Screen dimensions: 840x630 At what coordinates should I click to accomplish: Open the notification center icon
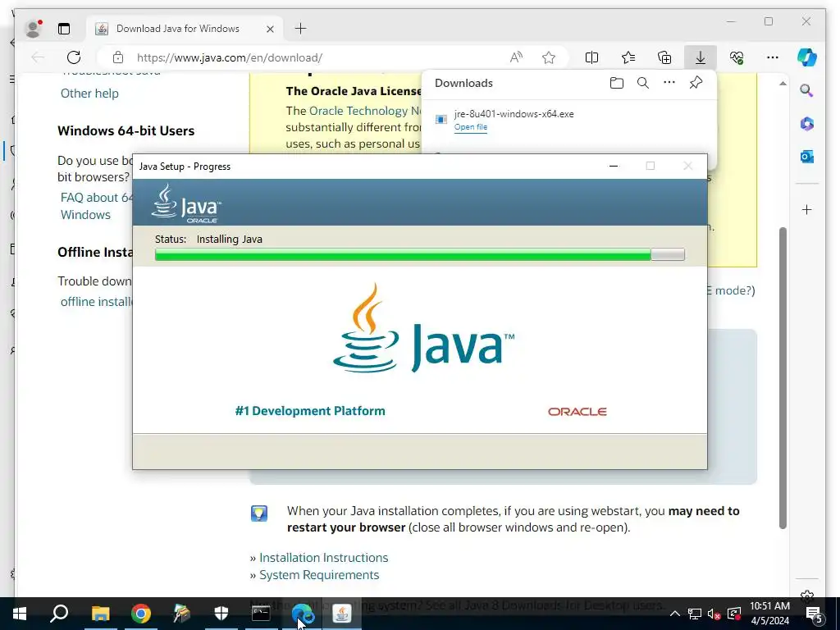[x=814, y=614]
